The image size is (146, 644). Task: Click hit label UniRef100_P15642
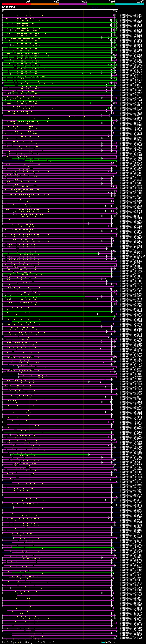point(131,118)
